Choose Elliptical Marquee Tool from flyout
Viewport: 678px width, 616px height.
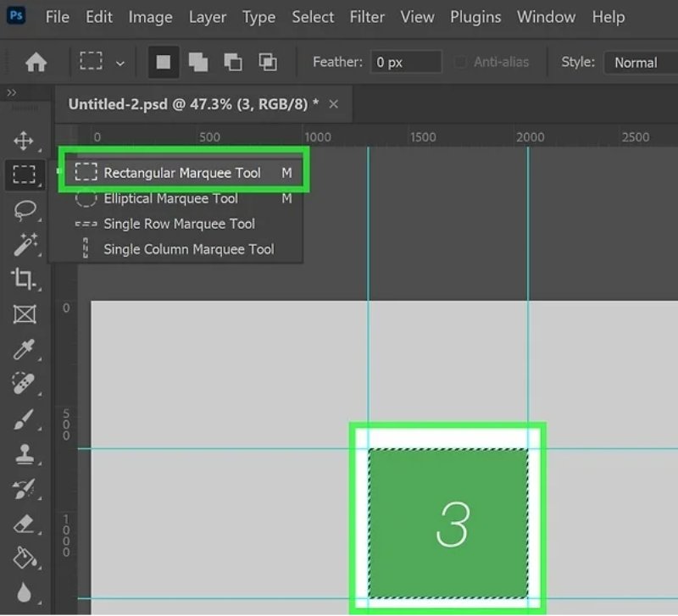(170, 198)
